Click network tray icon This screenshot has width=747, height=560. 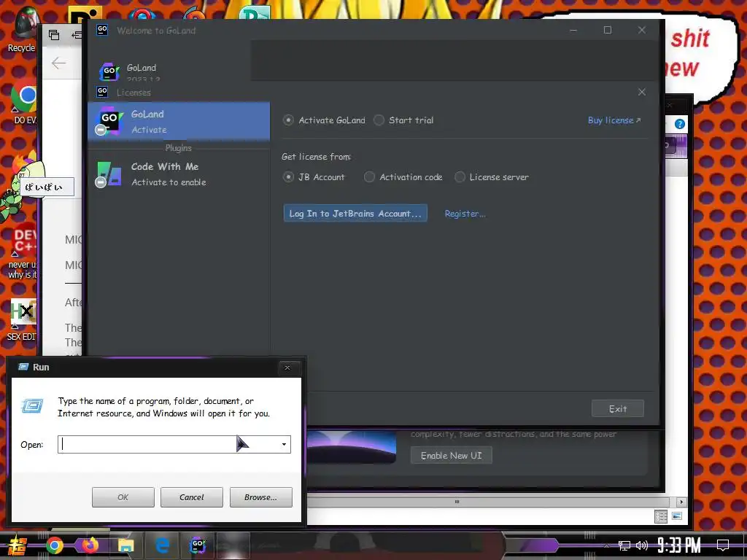(624, 545)
